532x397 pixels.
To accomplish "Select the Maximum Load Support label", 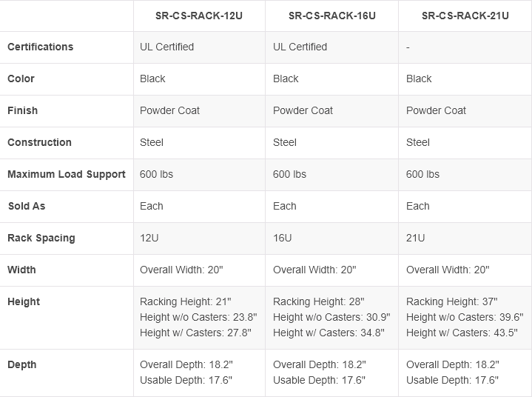I will pos(67,174).
